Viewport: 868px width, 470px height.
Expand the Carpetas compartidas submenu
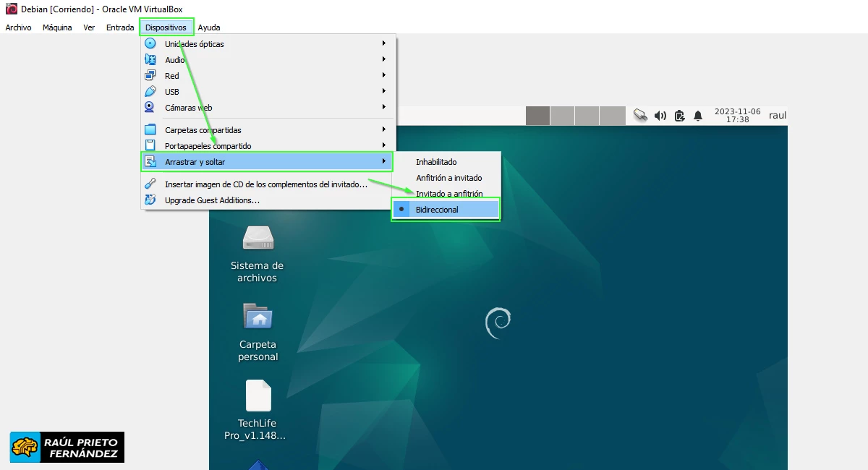coord(383,129)
